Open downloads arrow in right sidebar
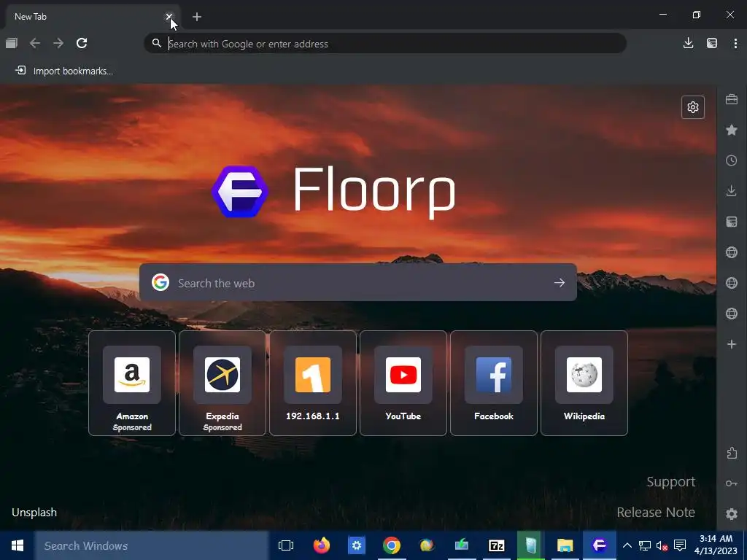Screen dimensions: 747x560 pos(732,191)
